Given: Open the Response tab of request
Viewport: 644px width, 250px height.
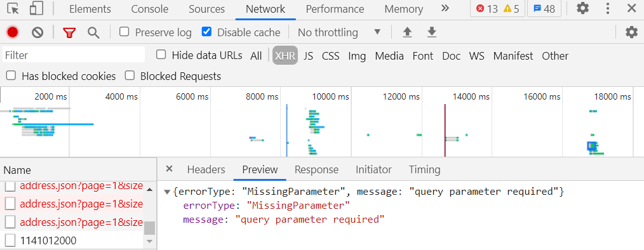Looking at the screenshot, I should coord(316,169).
